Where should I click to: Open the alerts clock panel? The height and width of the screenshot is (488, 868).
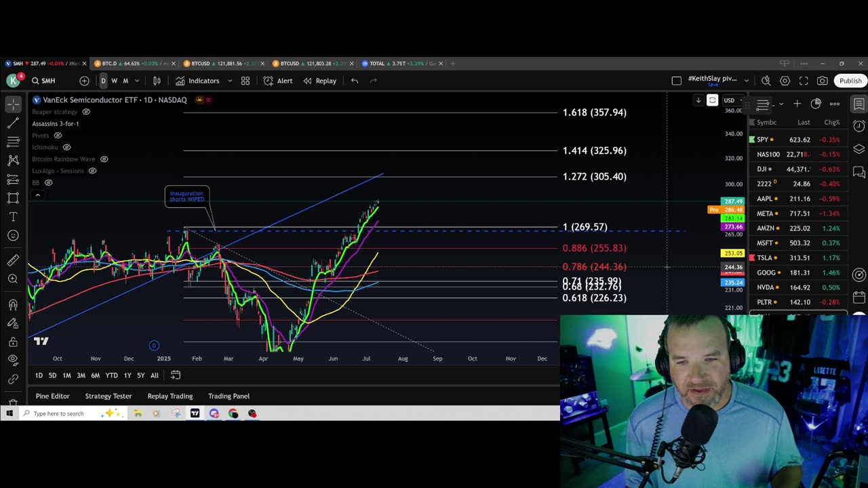click(859, 126)
